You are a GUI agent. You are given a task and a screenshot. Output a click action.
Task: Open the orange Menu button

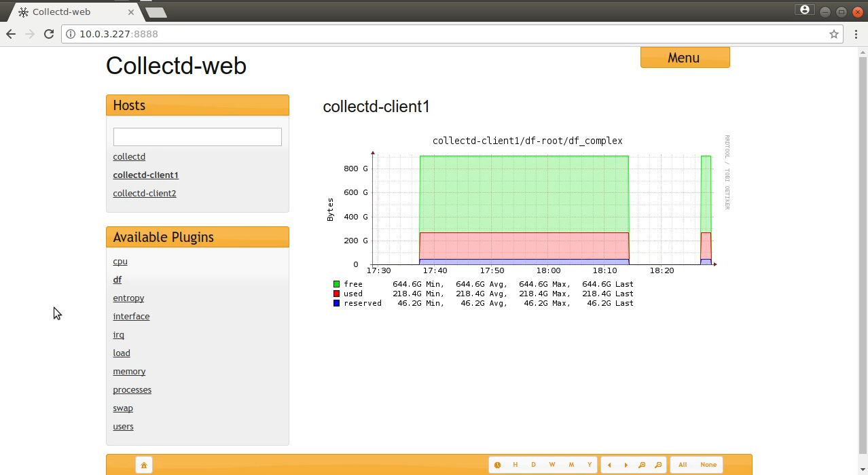coord(685,58)
